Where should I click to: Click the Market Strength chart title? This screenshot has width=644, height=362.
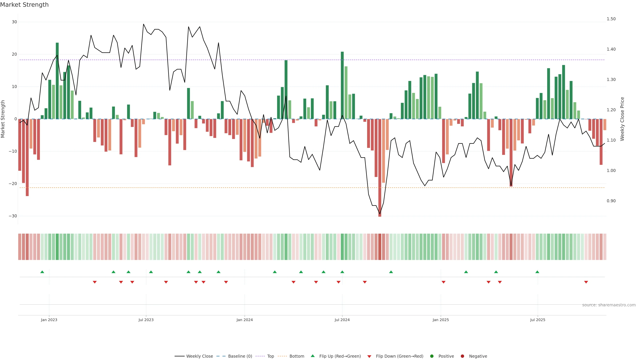coord(24,5)
